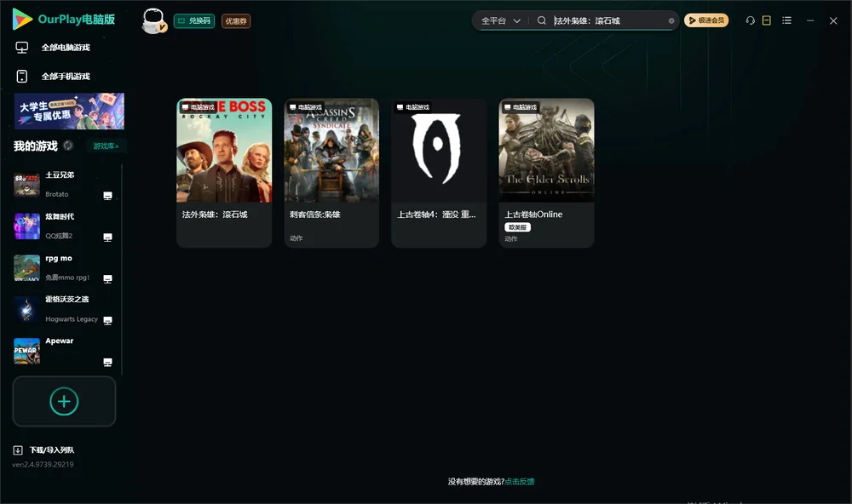This screenshot has width=852, height=504.
Task: Click the version text ver:2.4.9739.29219
Action: click(43, 464)
